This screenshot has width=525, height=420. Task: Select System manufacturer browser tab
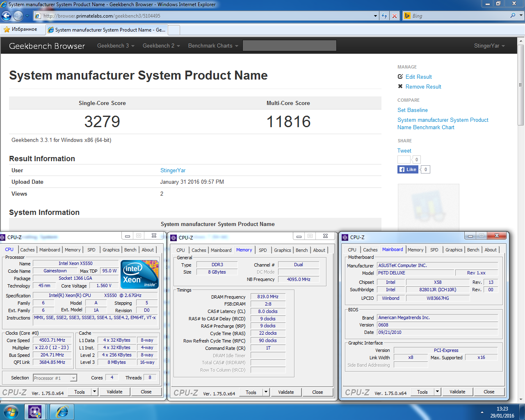pos(107,30)
